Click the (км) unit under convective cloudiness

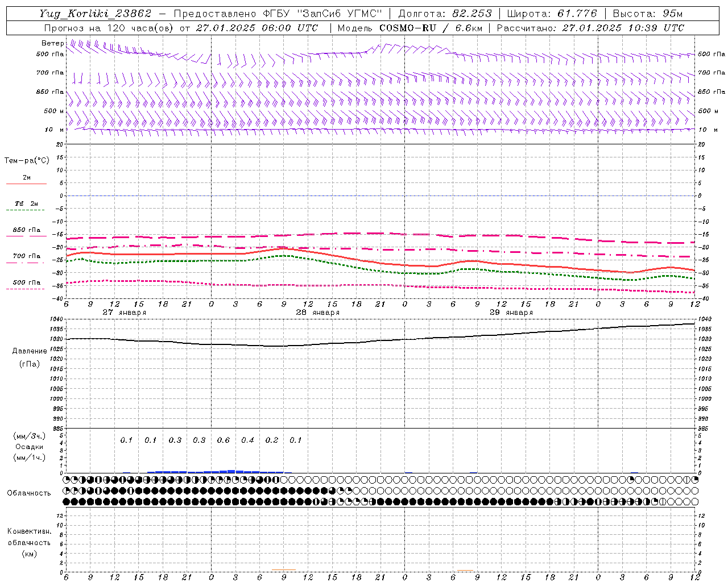point(29,554)
